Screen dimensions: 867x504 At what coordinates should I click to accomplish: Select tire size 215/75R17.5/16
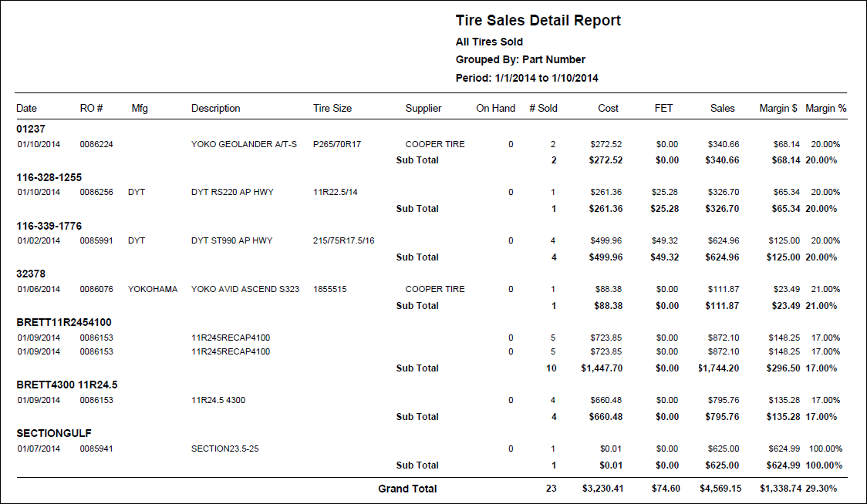click(344, 240)
